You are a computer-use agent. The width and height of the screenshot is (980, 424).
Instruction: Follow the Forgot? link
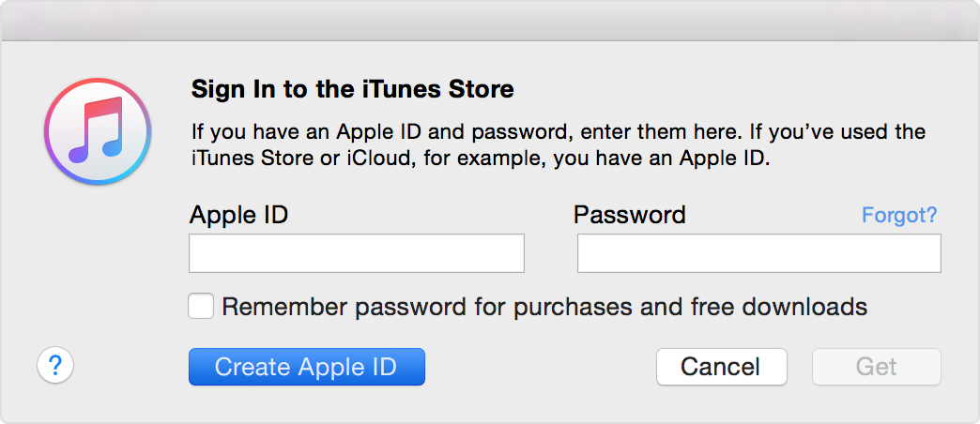coord(899,215)
